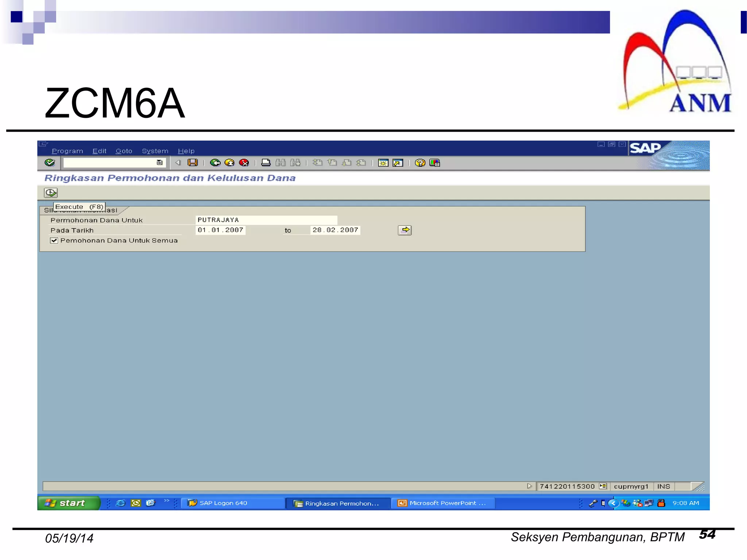The height and width of the screenshot is (560, 747).
Task: Open the Program menu
Action: (67, 151)
